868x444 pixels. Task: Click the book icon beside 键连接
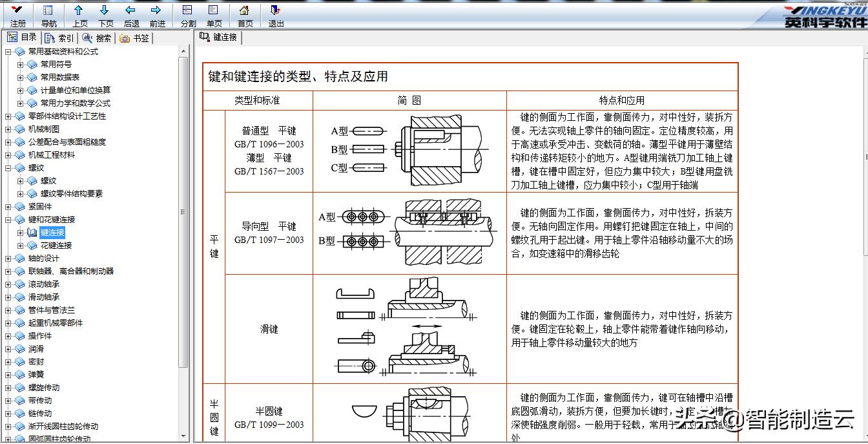tap(32, 233)
